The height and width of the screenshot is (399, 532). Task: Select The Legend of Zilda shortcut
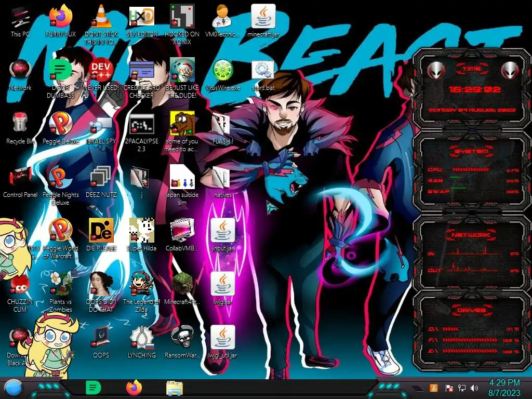tap(142, 284)
